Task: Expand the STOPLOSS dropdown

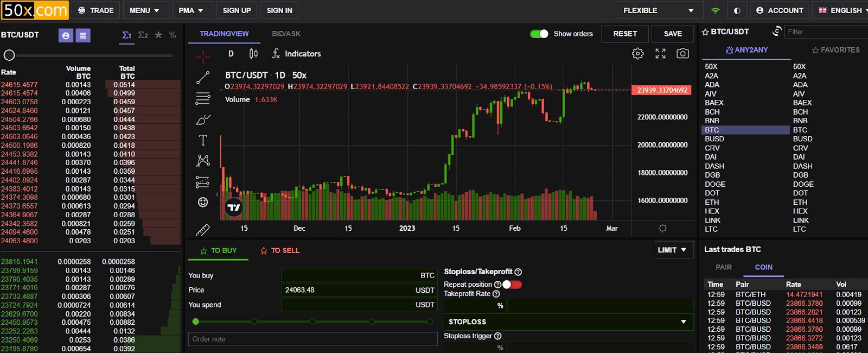Action: (569, 322)
